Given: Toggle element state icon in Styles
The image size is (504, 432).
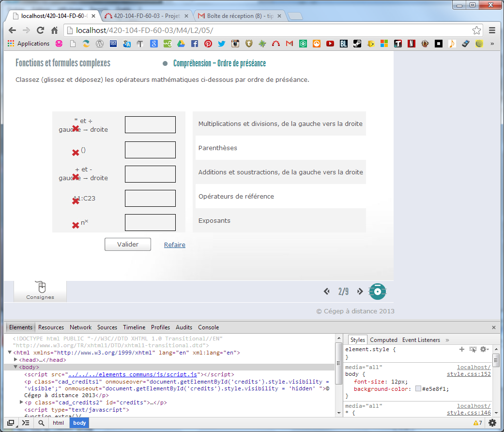Looking at the screenshot, I should click(x=473, y=349).
